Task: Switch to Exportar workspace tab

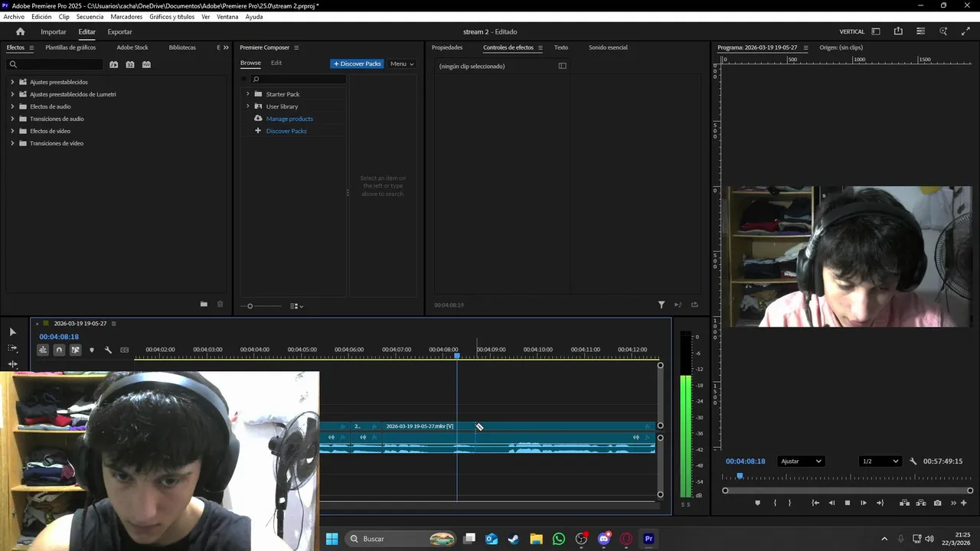Action: 119,31
